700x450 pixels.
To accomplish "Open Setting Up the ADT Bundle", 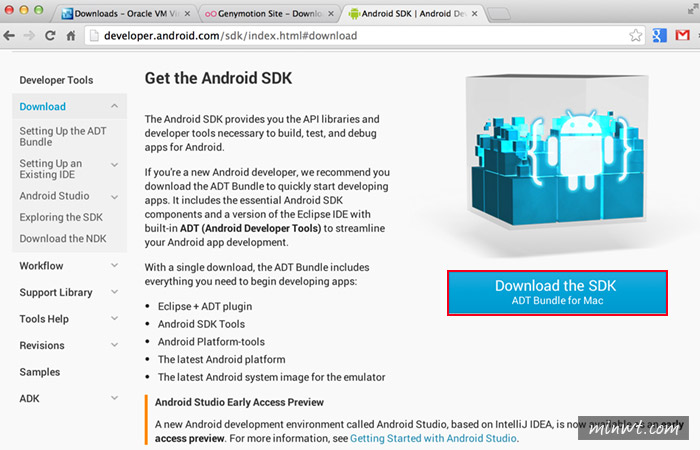I will [x=63, y=136].
